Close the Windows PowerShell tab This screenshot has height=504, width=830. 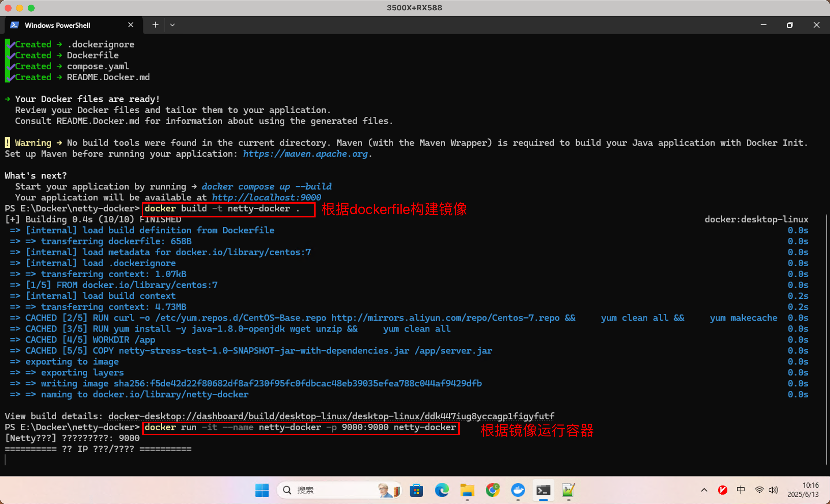[x=131, y=25]
